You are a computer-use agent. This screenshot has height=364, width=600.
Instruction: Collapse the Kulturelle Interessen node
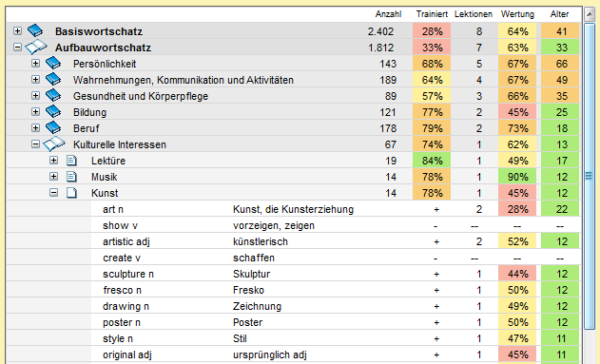pyautogui.click(x=35, y=144)
